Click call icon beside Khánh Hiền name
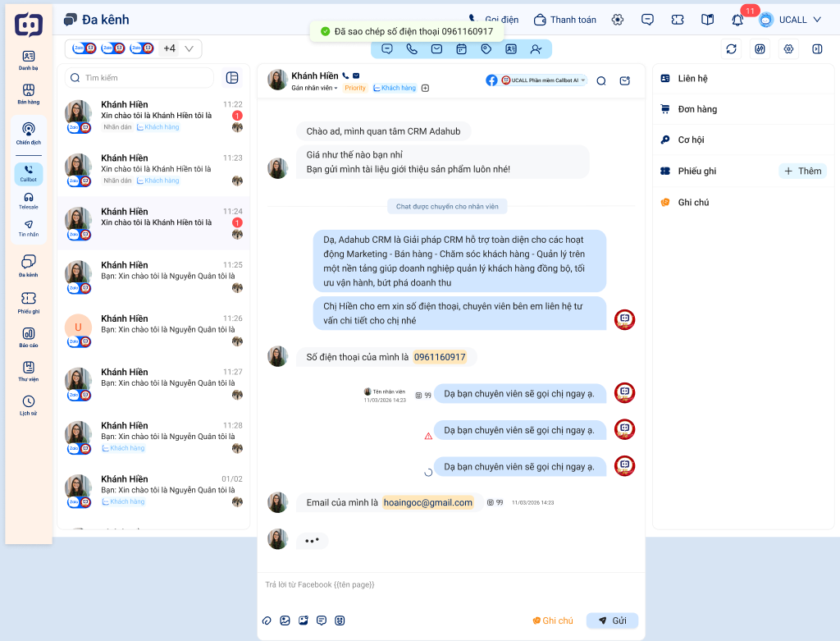This screenshot has width=840, height=641. (345, 76)
